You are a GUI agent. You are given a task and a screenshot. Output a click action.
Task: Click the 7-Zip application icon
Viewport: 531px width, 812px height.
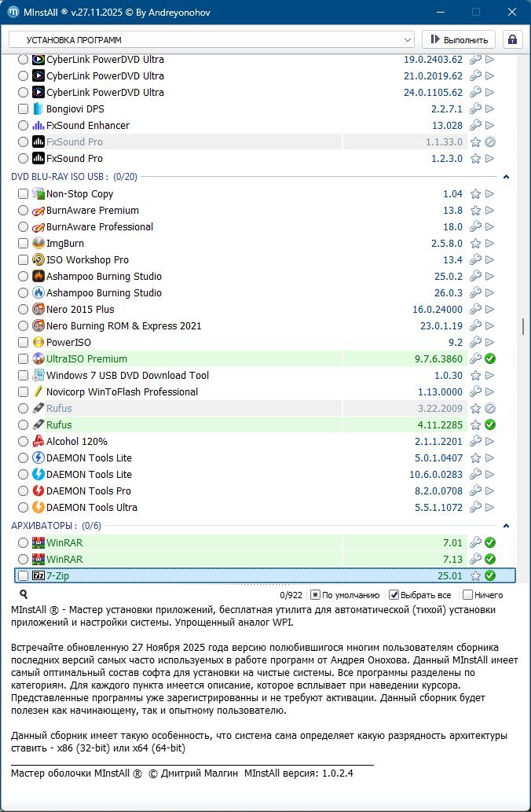38,576
